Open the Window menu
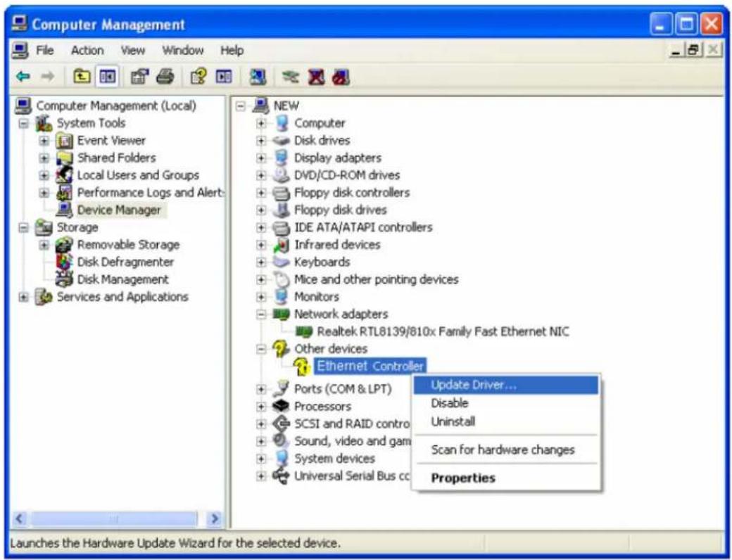This screenshot has width=732, height=560. [x=182, y=50]
